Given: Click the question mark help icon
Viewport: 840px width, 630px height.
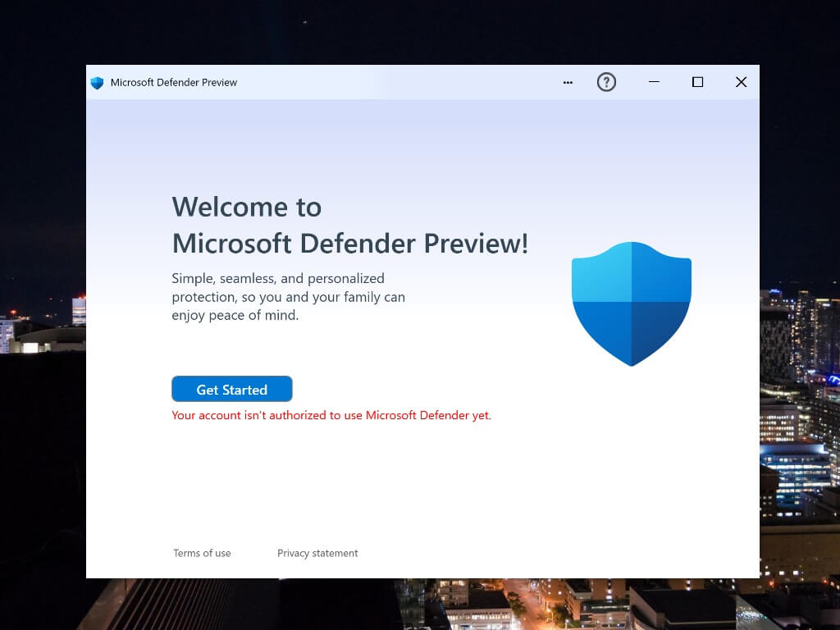Looking at the screenshot, I should [x=606, y=82].
